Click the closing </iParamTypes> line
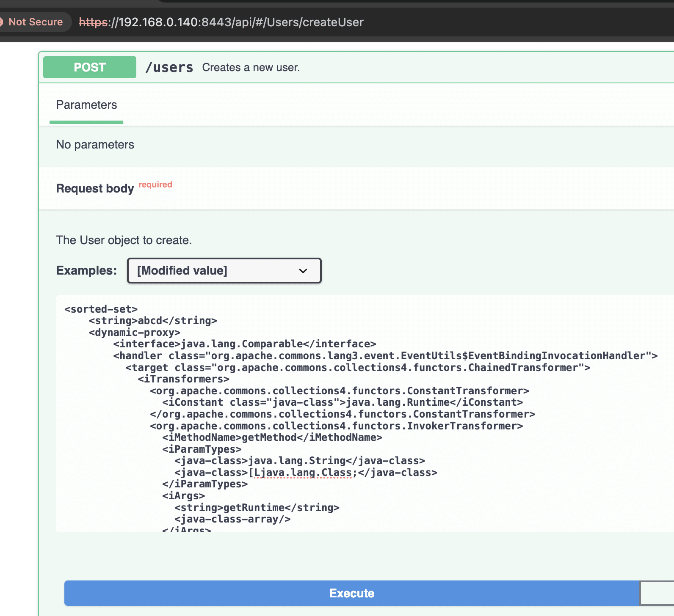The image size is (674, 616). click(x=205, y=484)
